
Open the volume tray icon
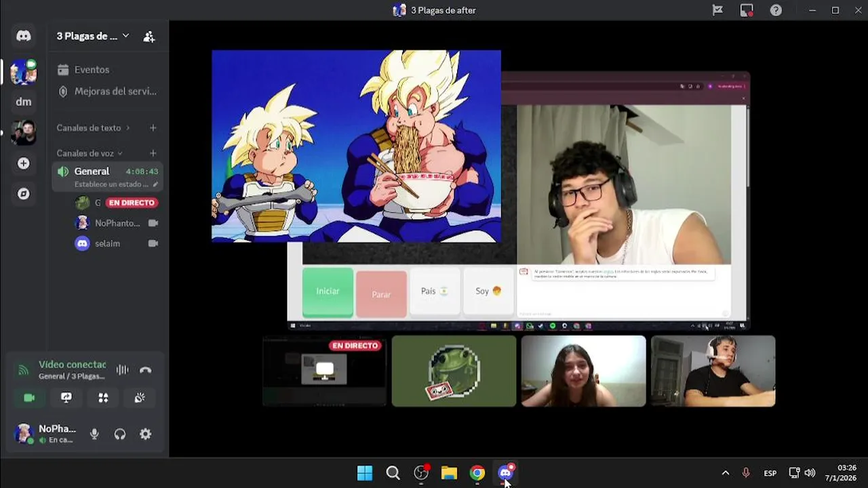point(810,473)
